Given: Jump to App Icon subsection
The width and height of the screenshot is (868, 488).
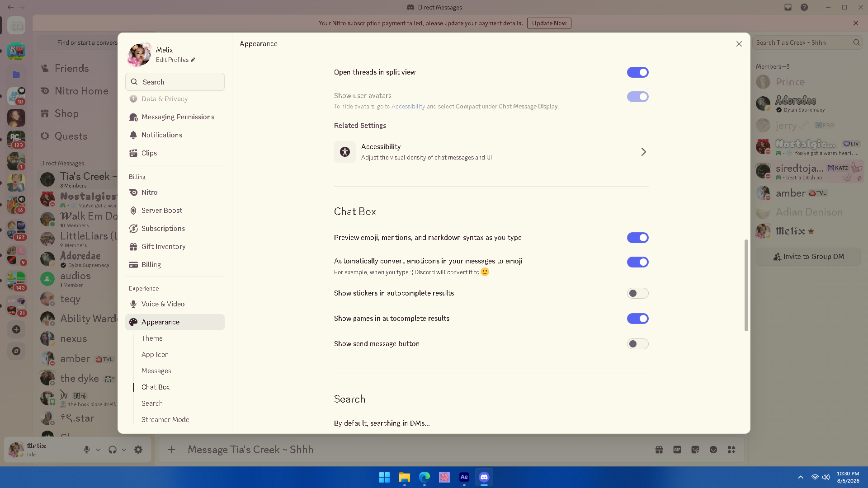Looking at the screenshot, I should tap(155, 355).
